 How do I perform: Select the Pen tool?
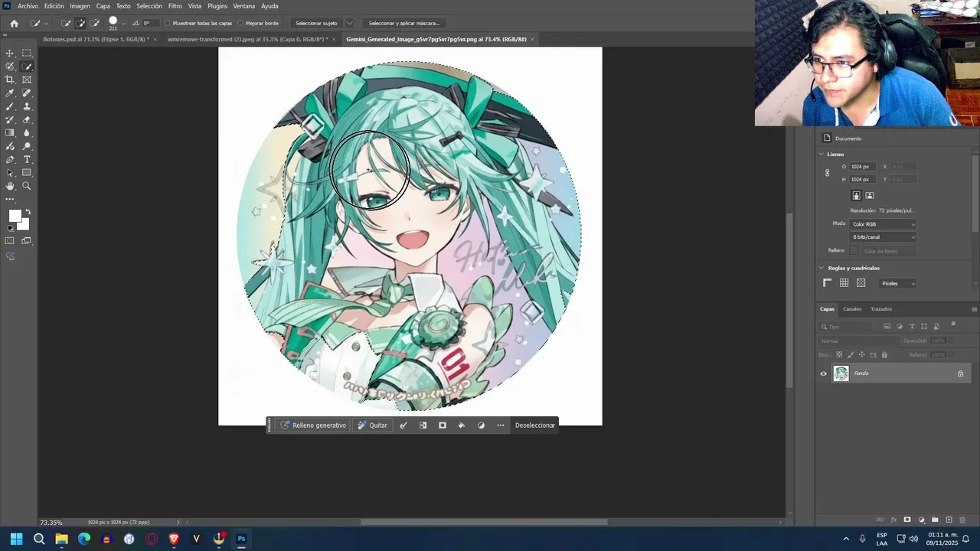(10, 159)
